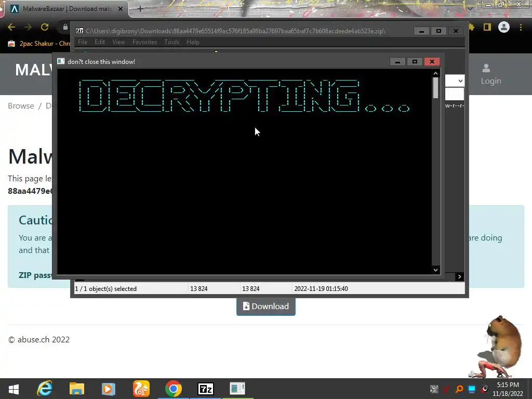This screenshot has height=399, width=532.
Task: Launch Internet Explorer from taskbar
Action: point(45,389)
